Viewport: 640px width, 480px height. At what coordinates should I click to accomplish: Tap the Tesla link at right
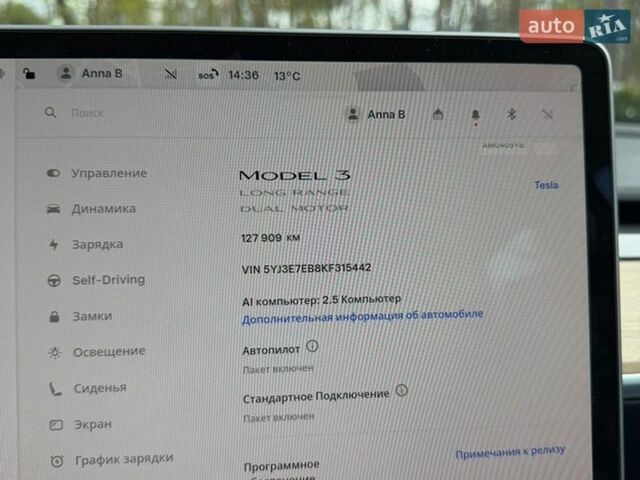pyautogui.click(x=546, y=185)
